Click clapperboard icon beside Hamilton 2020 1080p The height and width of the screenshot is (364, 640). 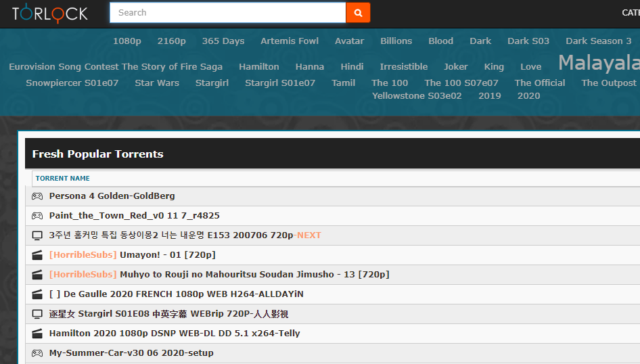[37, 334]
